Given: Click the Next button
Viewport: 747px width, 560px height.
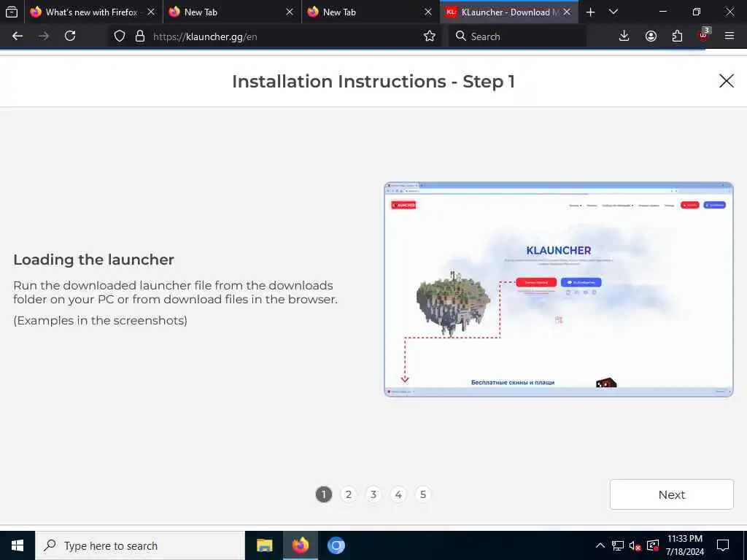Looking at the screenshot, I should click(x=672, y=495).
